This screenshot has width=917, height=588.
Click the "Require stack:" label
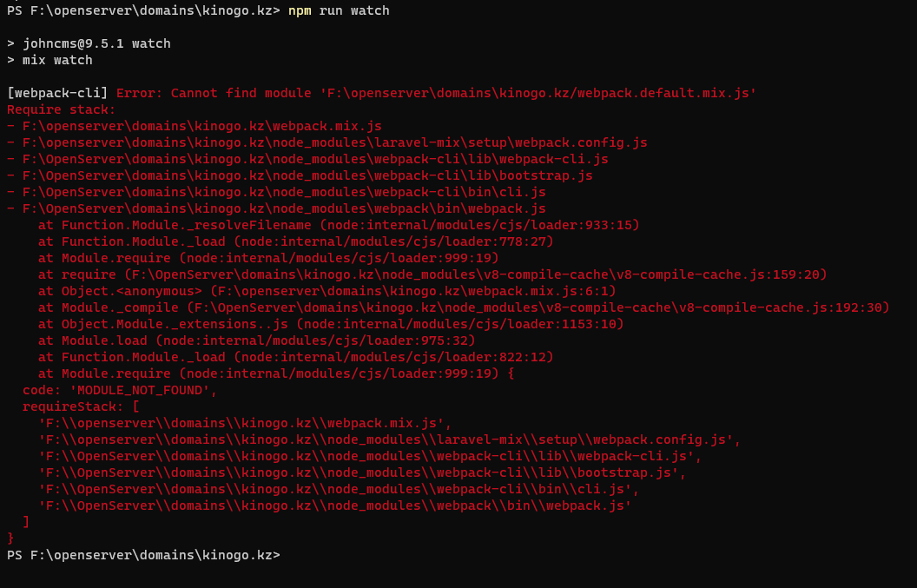click(x=61, y=109)
